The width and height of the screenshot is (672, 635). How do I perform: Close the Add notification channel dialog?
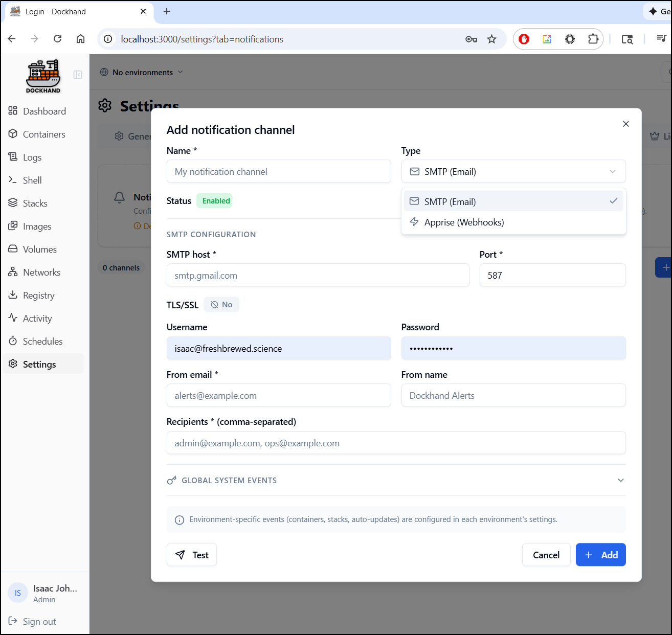point(625,124)
